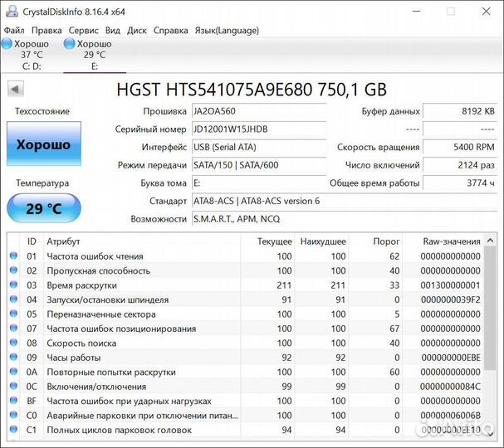The height and width of the screenshot is (448, 504).
Task: Click the serial number field JD12001W15JHDB
Action: click(x=259, y=129)
